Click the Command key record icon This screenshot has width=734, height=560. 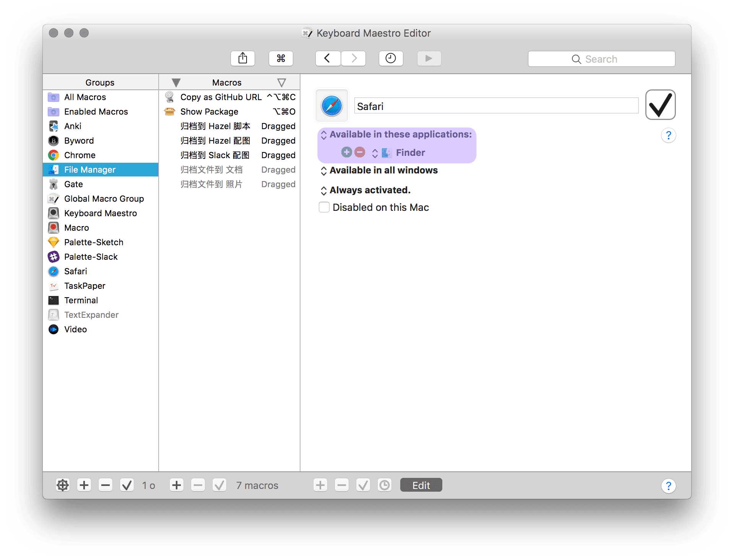pos(281,58)
